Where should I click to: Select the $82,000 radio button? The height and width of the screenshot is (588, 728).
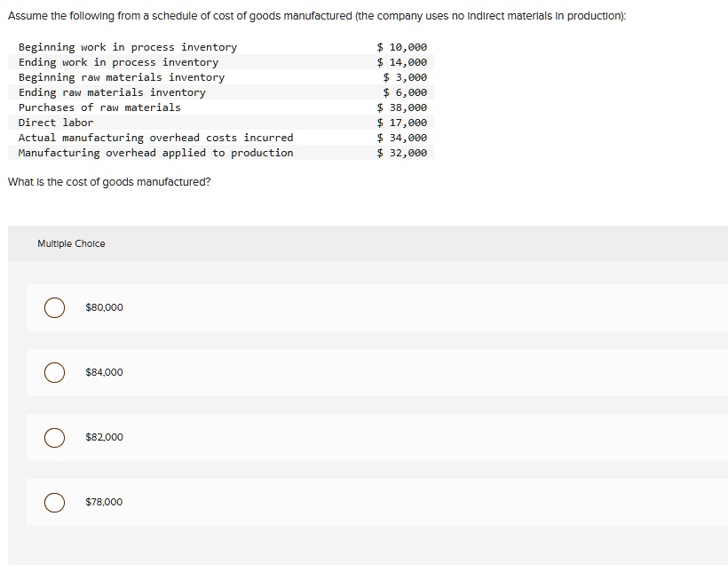click(54, 437)
